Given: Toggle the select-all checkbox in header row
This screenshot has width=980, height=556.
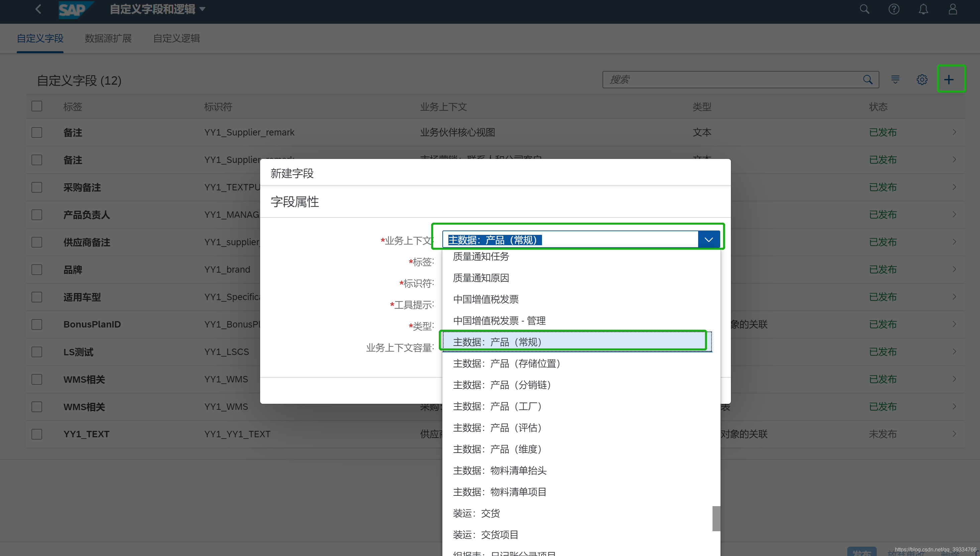Looking at the screenshot, I should [x=37, y=106].
